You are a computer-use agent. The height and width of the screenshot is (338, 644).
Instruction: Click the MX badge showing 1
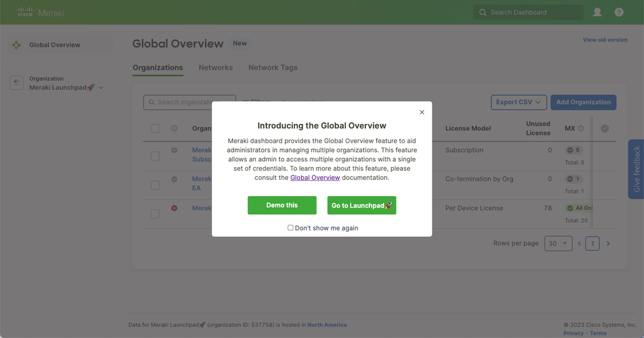pos(573,179)
